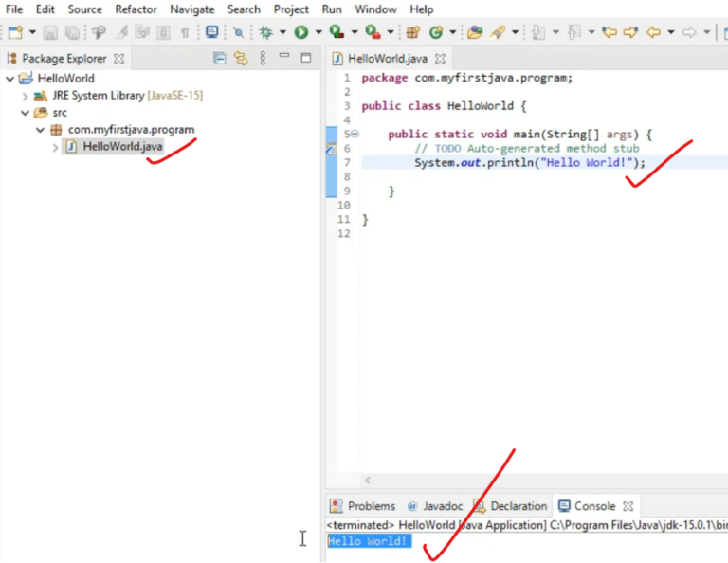
Task: Open the External Tools dropdown arrow
Action: click(x=390, y=32)
